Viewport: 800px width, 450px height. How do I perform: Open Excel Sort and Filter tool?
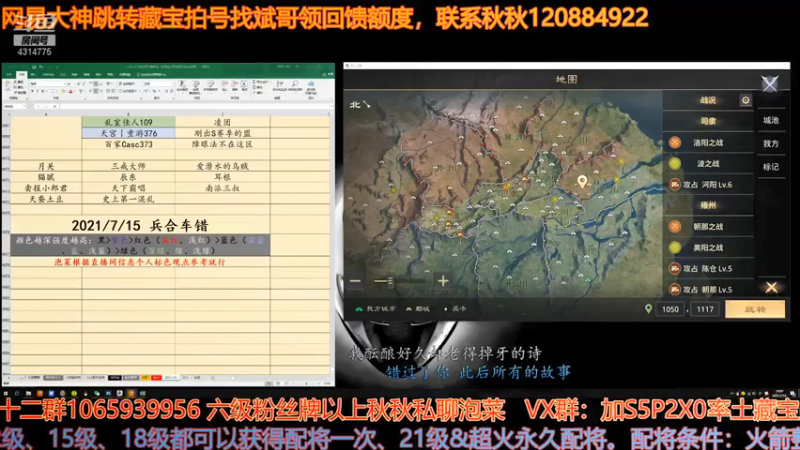click(x=279, y=86)
